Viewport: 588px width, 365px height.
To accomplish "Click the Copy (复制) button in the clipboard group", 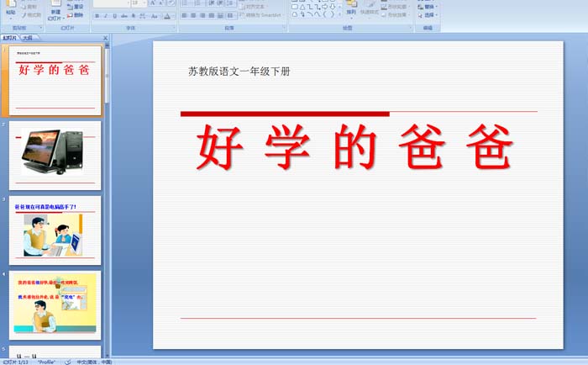I will (29, 7).
